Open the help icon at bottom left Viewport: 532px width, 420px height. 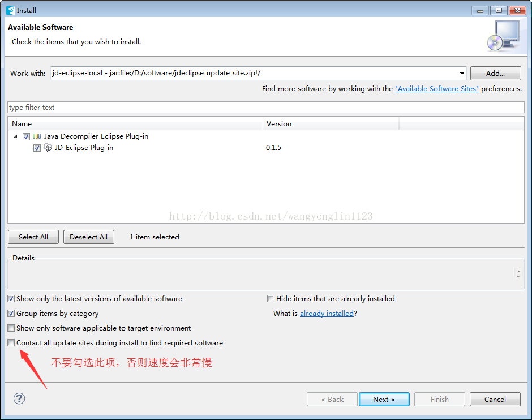coord(19,398)
